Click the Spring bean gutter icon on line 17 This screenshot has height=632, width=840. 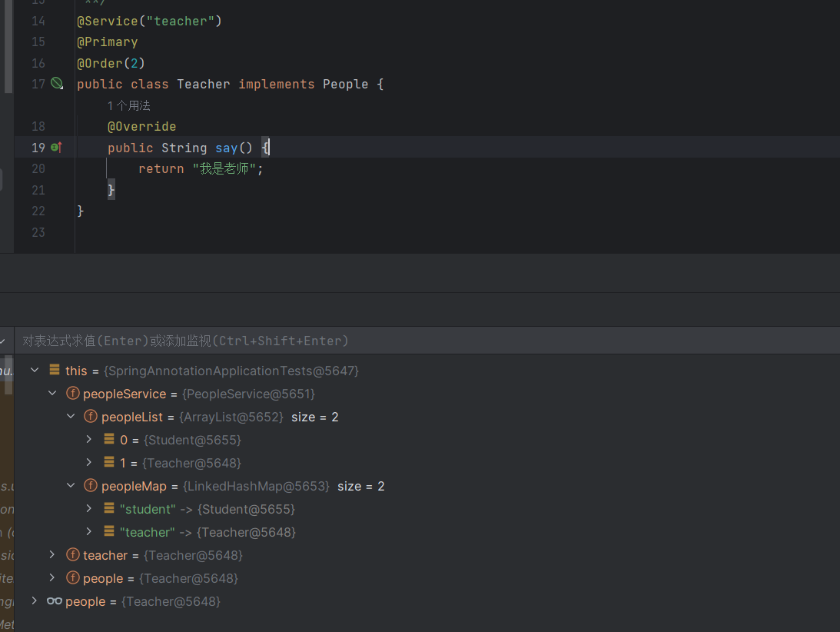coord(57,84)
